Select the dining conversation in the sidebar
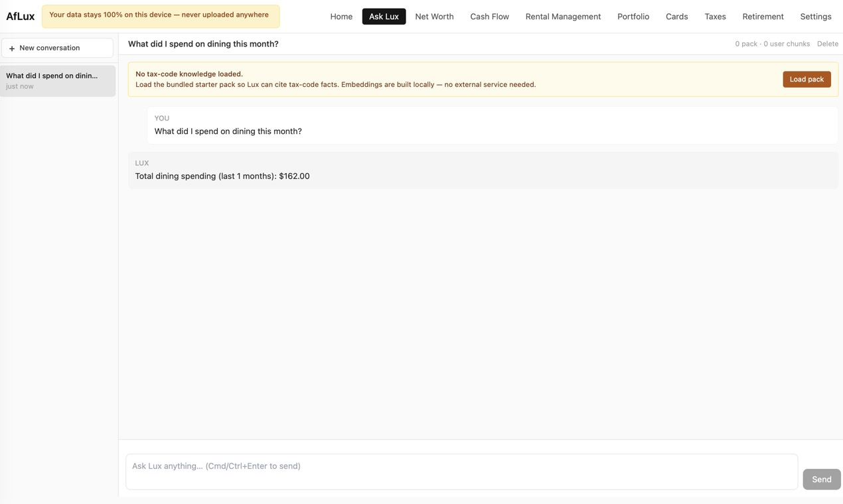The image size is (843, 504). [58, 81]
